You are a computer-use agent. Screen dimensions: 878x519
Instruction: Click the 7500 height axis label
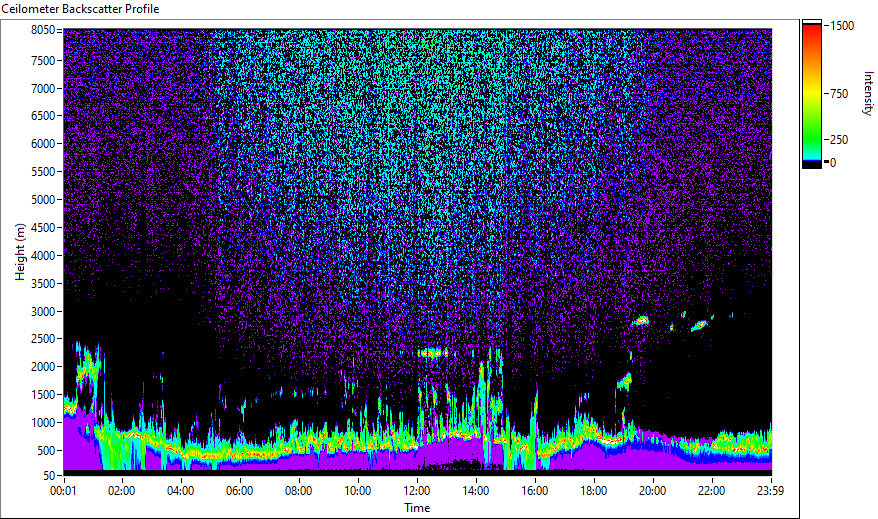coord(43,60)
